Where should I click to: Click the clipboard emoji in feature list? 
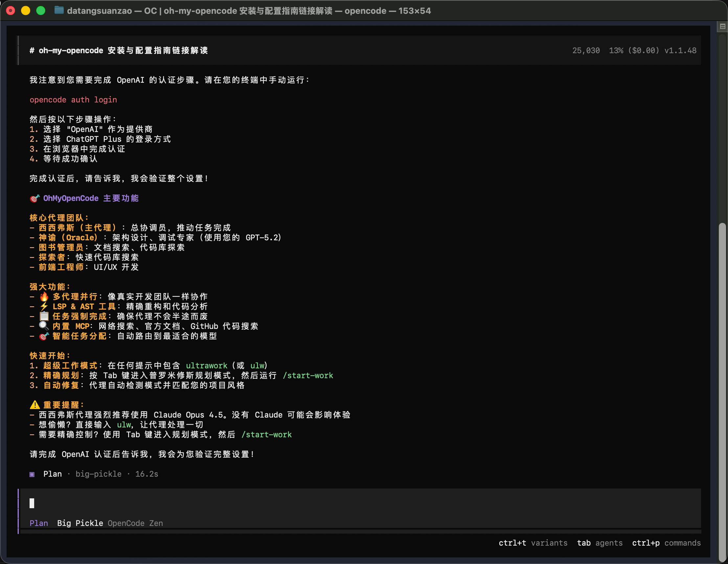tap(44, 316)
